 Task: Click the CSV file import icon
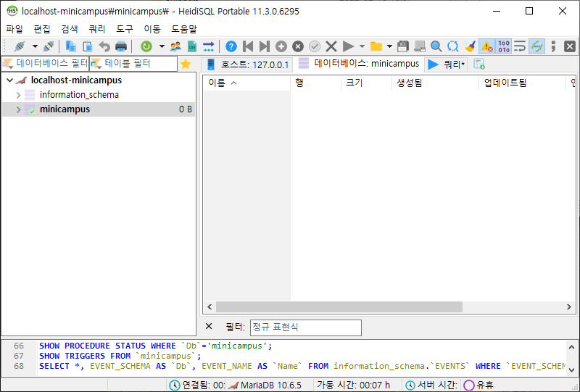192,46
